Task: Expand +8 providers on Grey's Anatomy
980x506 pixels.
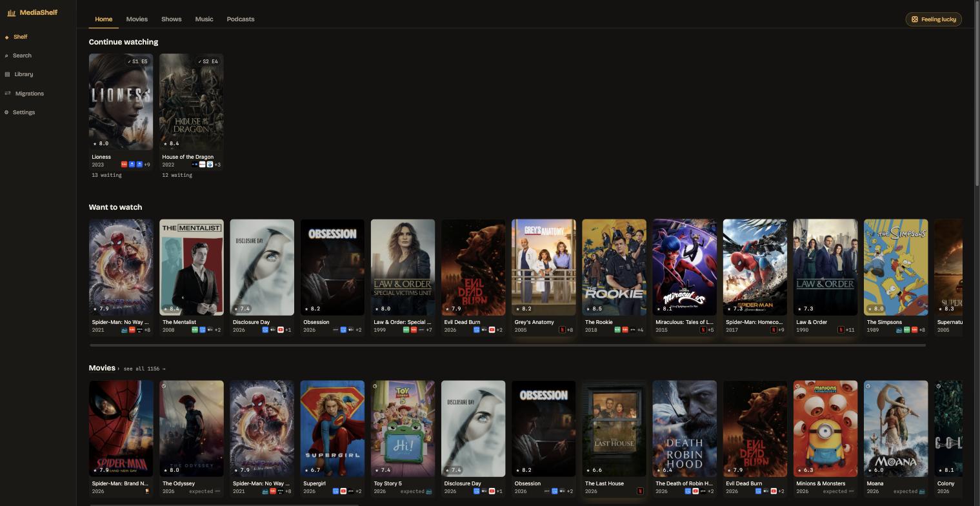Action: point(570,330)
